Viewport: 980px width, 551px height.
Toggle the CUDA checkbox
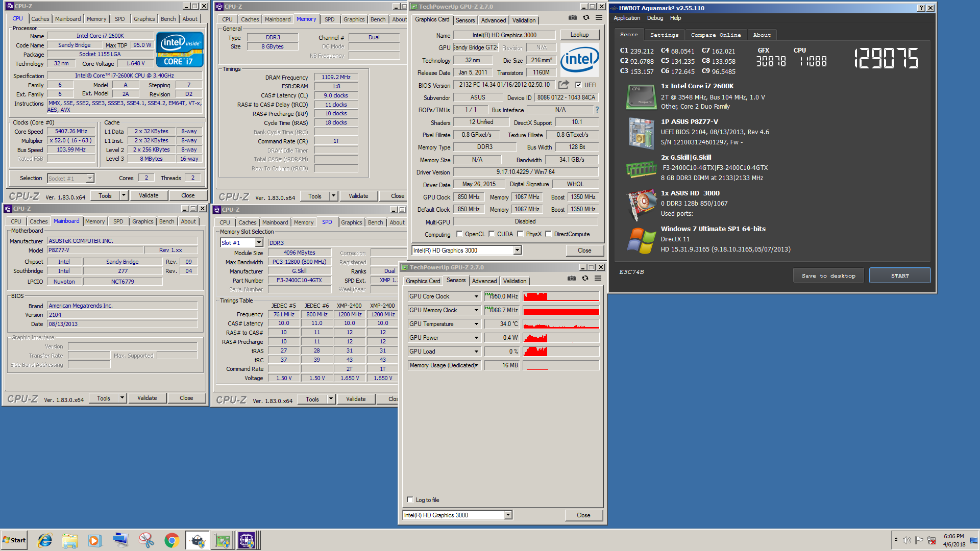click(x=492, y=234)
